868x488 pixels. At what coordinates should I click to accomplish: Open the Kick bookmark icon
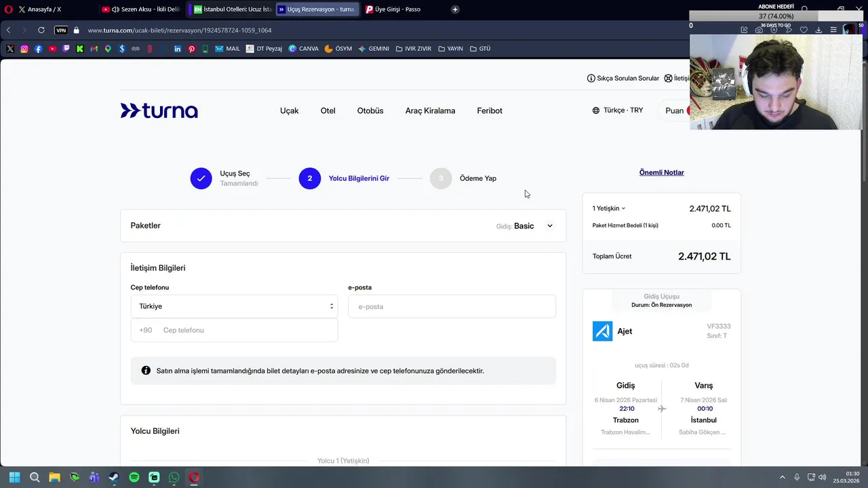point(80,49)
